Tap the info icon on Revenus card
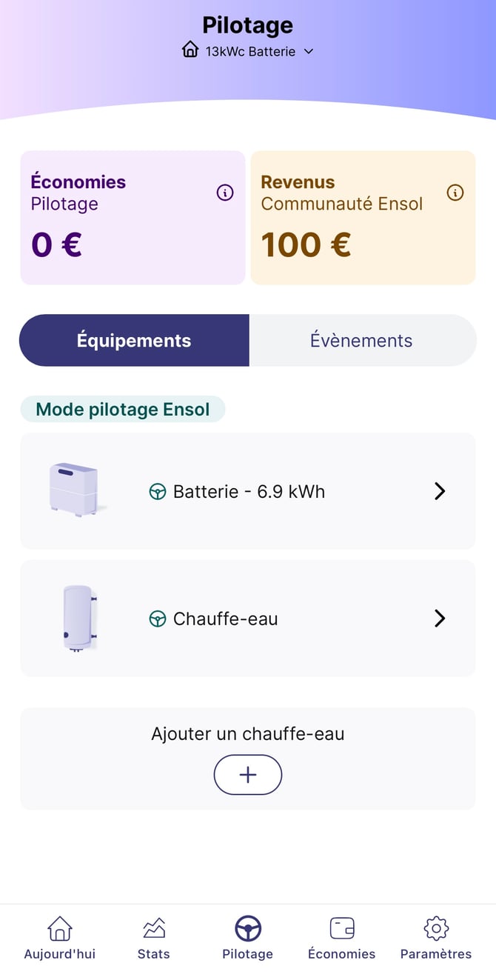 point(455,193)
